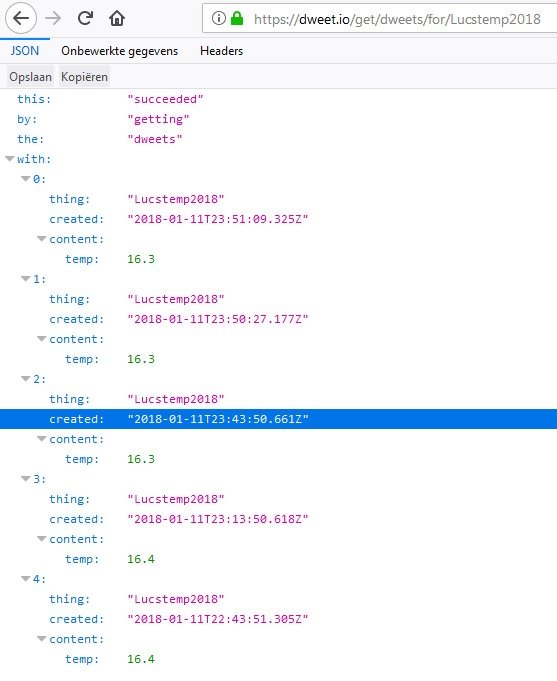Select the created value 2018-01-11T22:43:51.305Z
Image resolution: width=557 pixels, height=681 pixels.
(x=218, y=619)
